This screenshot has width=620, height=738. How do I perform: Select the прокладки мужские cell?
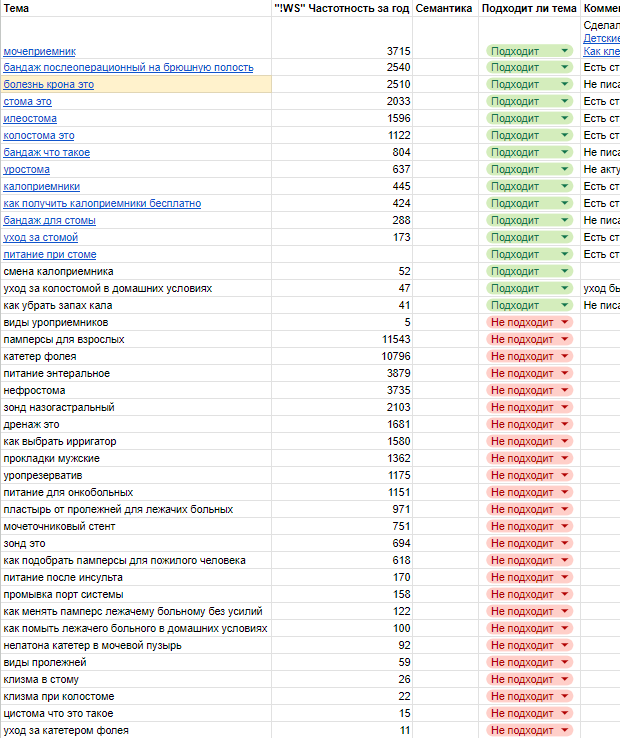pyautogui.click(x=136, y=458)
